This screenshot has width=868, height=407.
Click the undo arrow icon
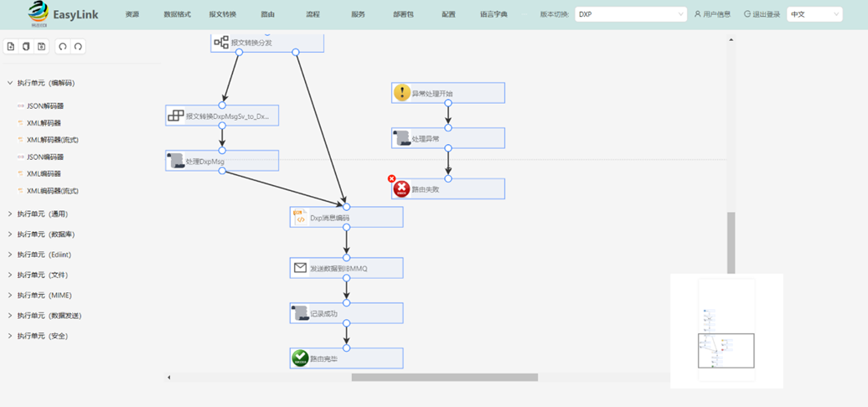62,47
